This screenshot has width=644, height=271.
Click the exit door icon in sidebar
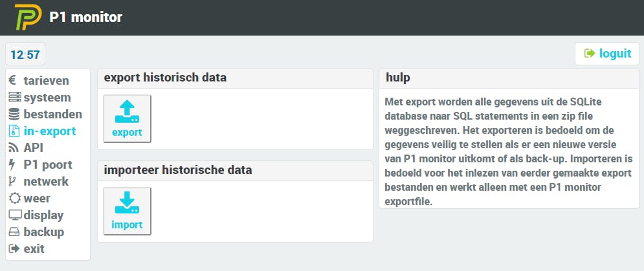tap(14, 249)
